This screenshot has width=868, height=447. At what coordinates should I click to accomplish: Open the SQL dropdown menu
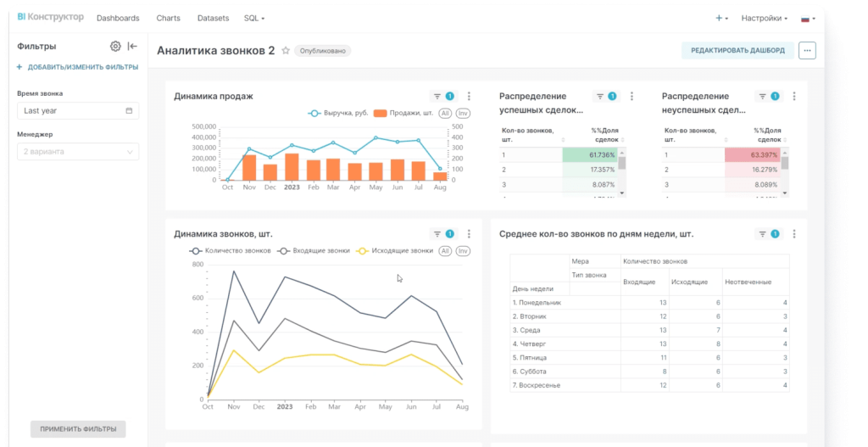[253, 18]
